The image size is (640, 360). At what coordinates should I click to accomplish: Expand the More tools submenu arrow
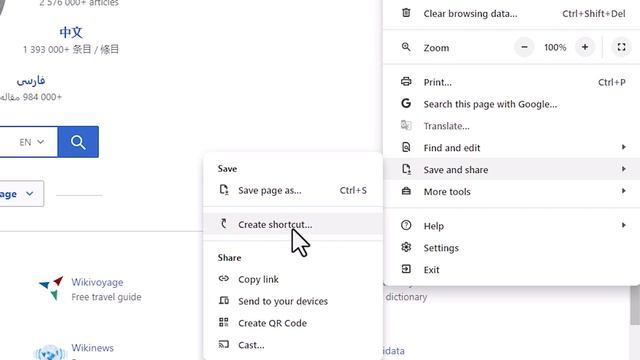624,191
